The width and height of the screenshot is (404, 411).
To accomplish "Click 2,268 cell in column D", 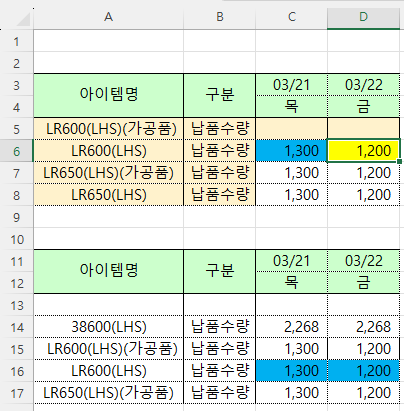I will 364,327.
